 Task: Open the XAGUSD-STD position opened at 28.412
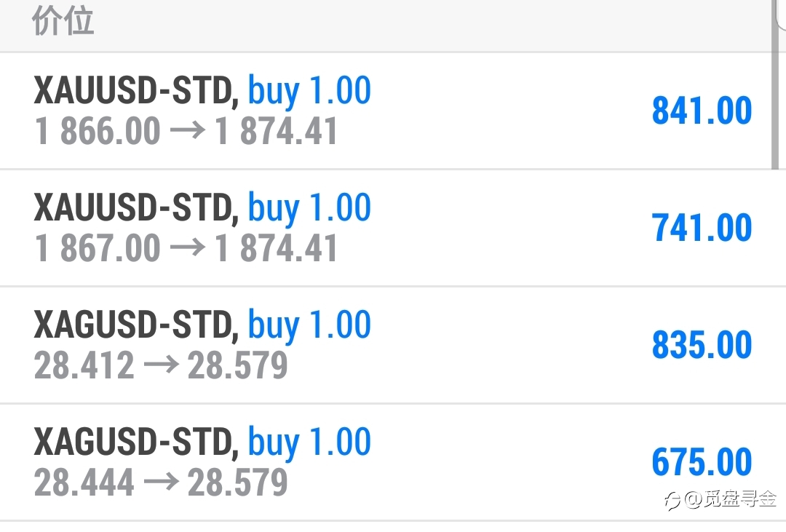[385, 346]
